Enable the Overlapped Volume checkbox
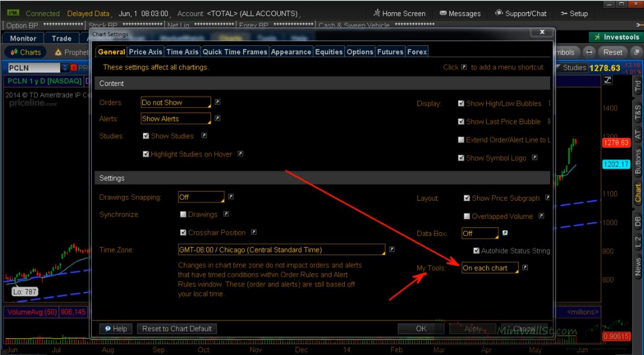Image resolution: width=644 pixels, height=355 pixels. point(466,216)
